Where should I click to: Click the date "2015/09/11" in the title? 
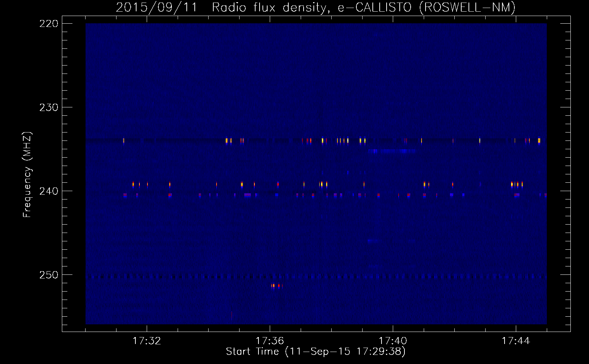pos(157,7)
